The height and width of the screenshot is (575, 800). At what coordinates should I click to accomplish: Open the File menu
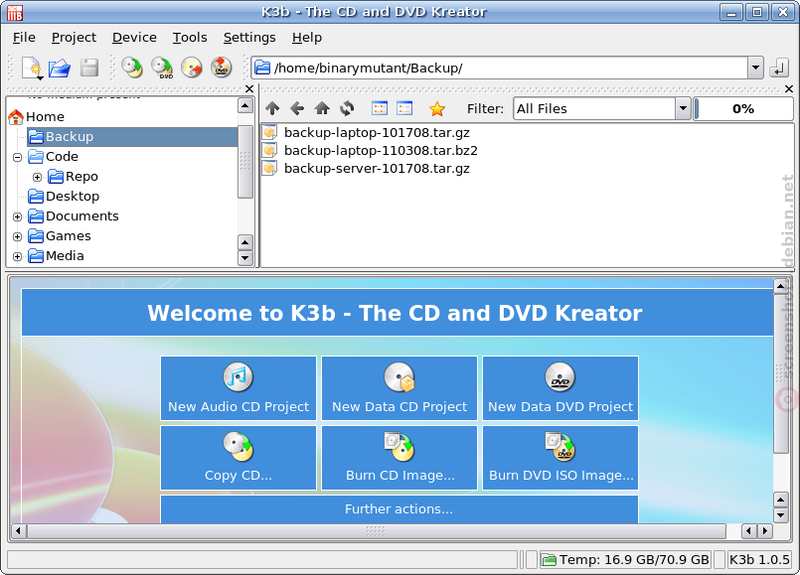[24, 38]
